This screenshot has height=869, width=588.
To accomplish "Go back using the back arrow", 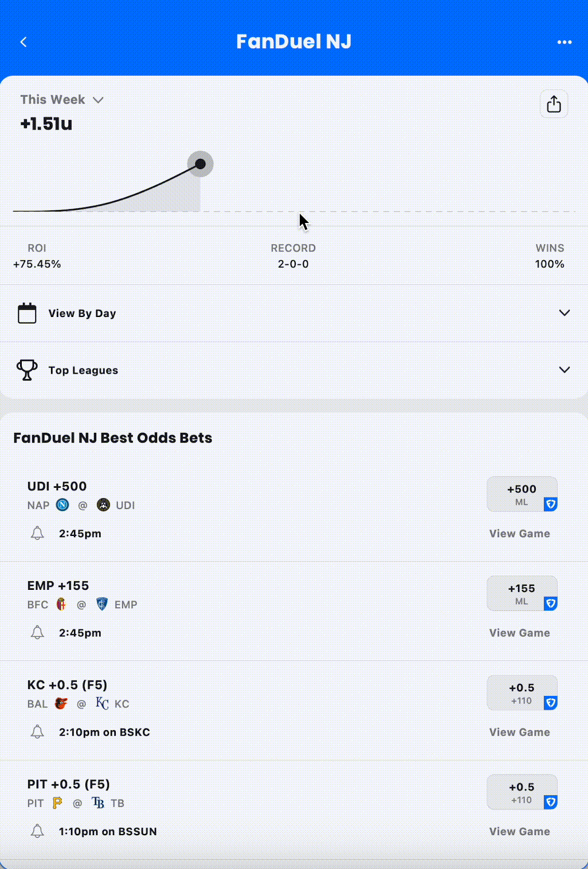I will point(23,42).
